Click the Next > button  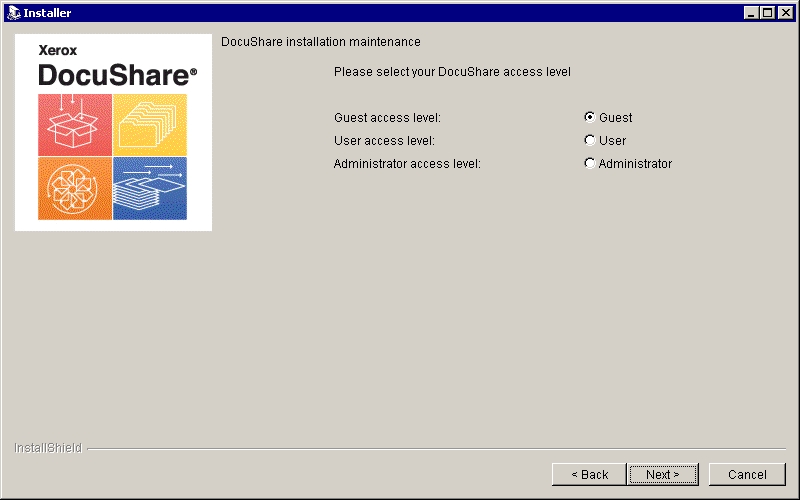pyautogui.click(x=663, y=474)
